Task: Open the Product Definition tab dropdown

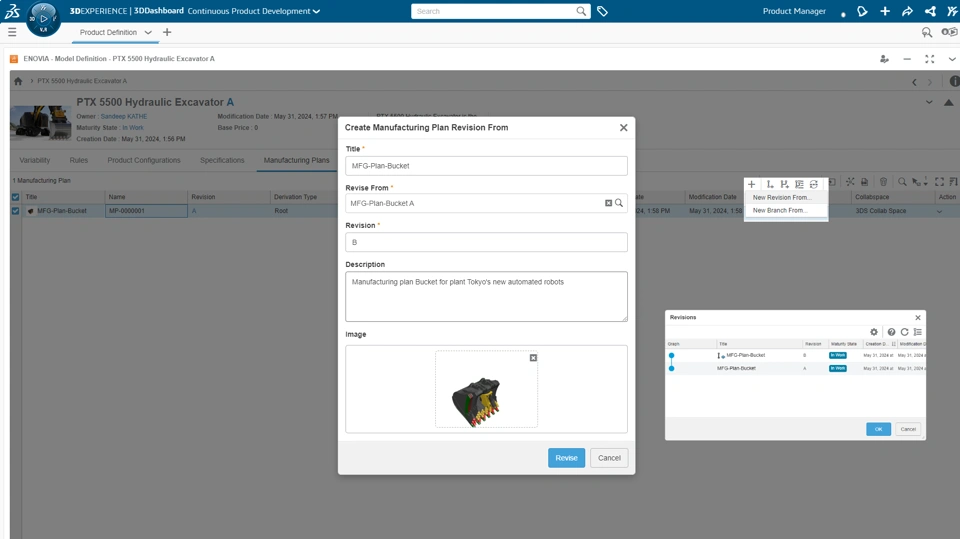Action: tap(148, 32)
